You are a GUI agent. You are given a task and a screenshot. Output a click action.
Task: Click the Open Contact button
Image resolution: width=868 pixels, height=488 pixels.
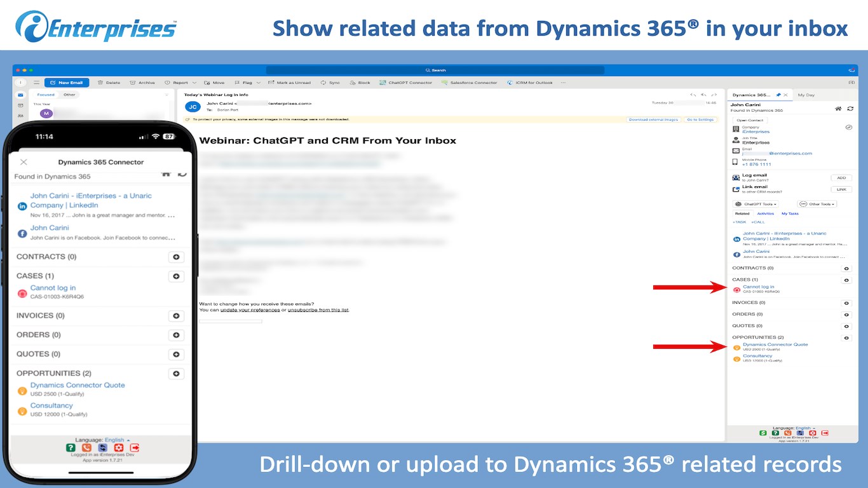[750, 120]
